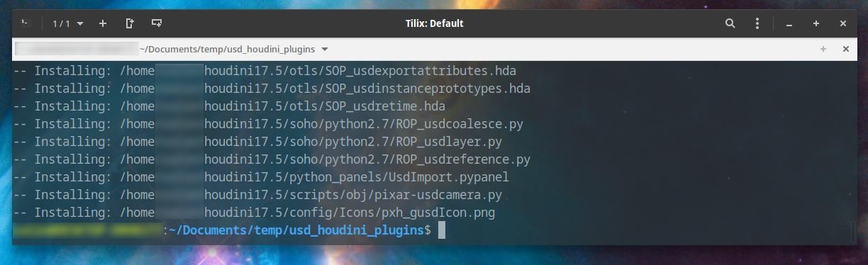Close the terminal pane with small x
Viewport: 868px width, 265px height.
coord(845,49)
